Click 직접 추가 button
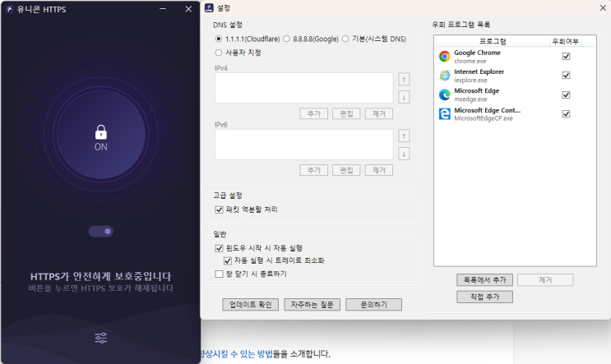The image size is (611, 364). [x=484, y=297]
